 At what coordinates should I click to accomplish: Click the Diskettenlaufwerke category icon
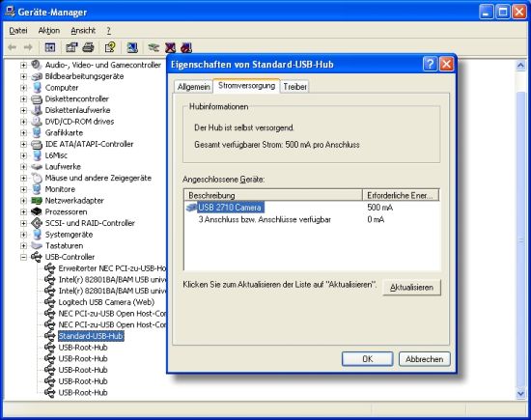pyautogui.click(x=37, y=110)
